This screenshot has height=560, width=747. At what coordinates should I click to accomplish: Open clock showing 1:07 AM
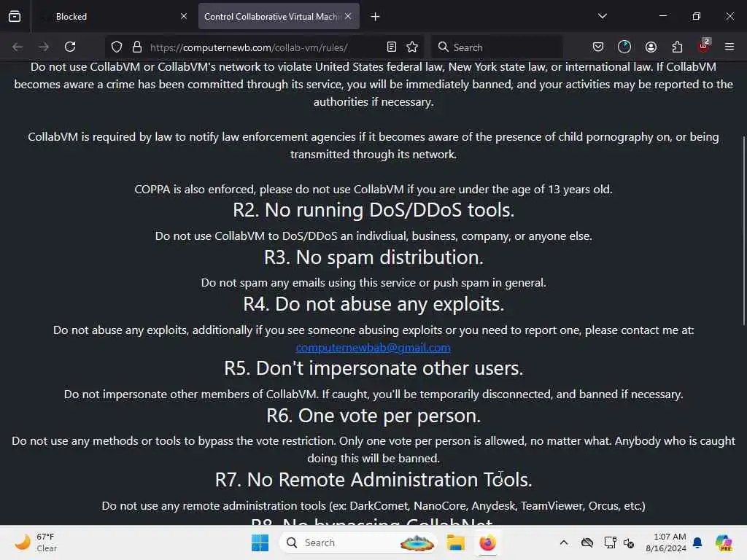click(x=665, y=542)
